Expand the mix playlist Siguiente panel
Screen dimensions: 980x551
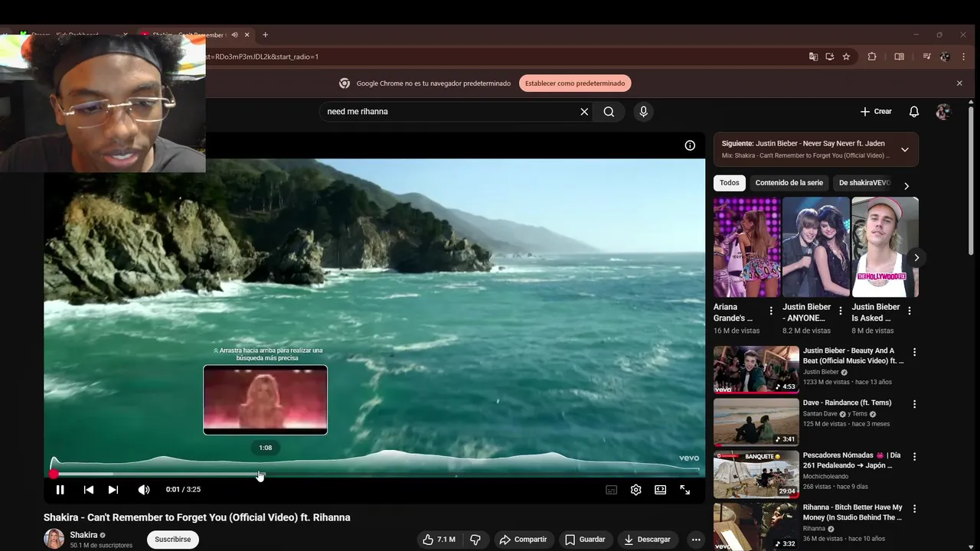click(x=905, y=149)
